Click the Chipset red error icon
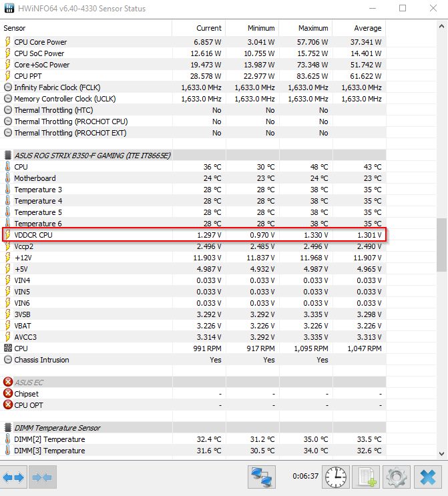Viewport: 448px width, 496px height. 8,393
